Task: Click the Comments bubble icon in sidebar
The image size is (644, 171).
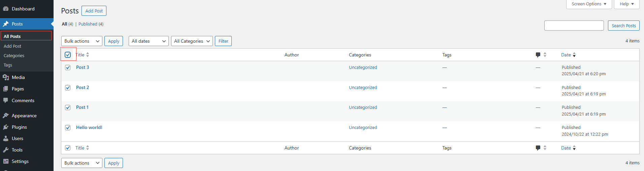Action: point(6,100)
